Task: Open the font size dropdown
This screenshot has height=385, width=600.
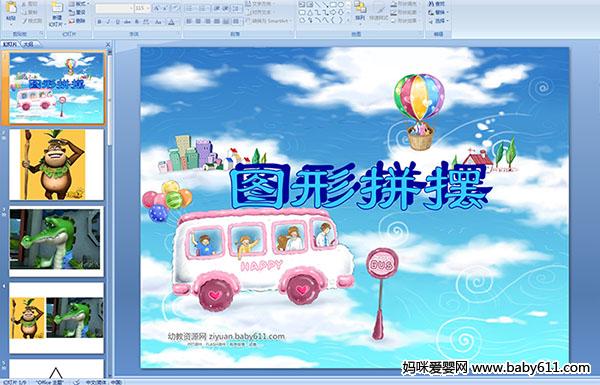Action: pyautogui.click(x=142, y=8)
